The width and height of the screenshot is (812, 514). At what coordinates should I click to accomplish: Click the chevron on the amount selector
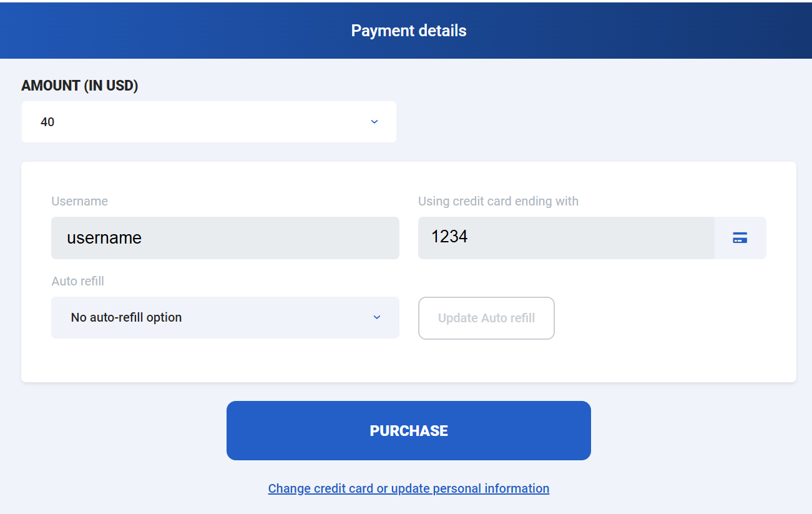click(x=374, y=122)
